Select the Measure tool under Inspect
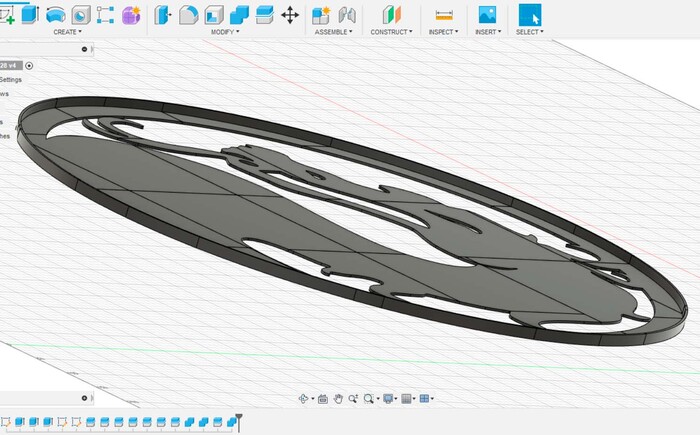This screenshot has width=700, height=435. click(x=442, y=15)
